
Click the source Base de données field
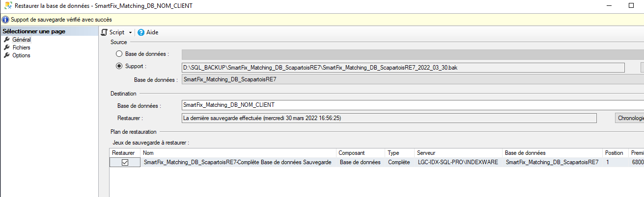(413, 79)
